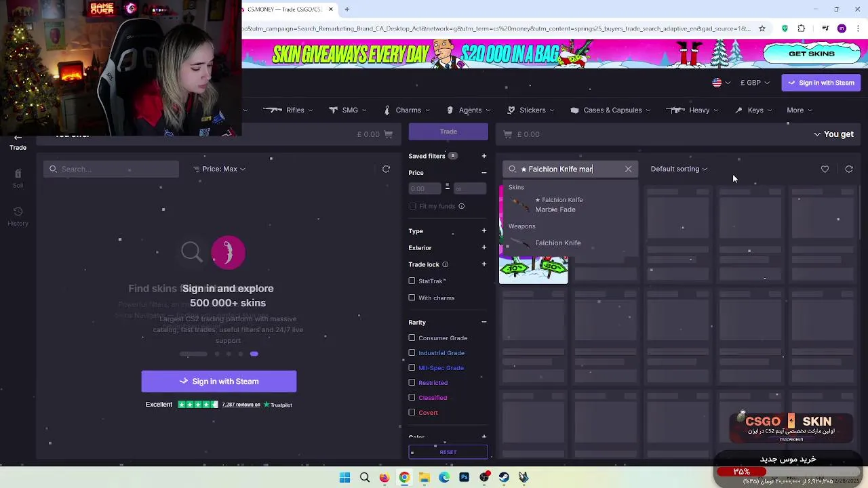The width and height of the screenshot is (868, 488).
Task: Open the Chrome profile avatar
Action: pos(842,28)
